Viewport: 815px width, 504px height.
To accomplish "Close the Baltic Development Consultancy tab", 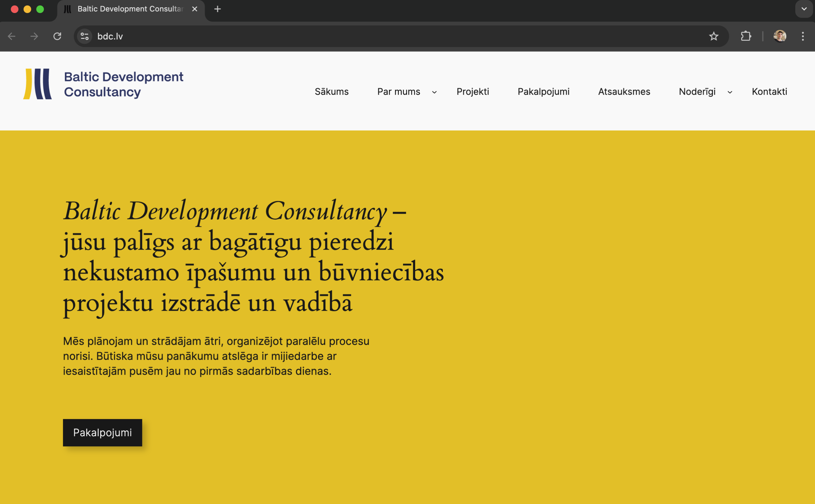I will tap(195, 9).
